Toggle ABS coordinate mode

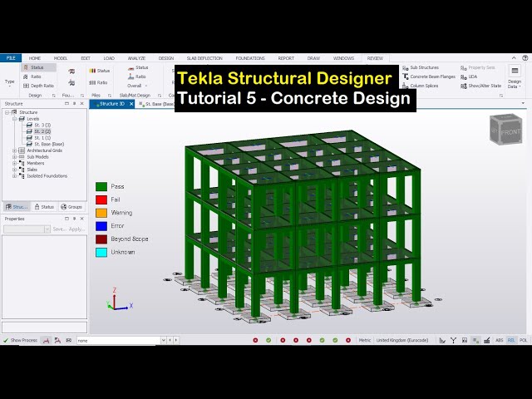pos(499,340)
